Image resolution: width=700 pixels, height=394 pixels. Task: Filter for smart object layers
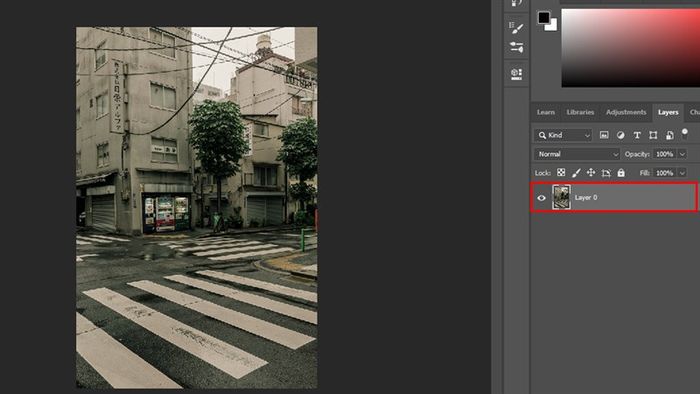[x=670, y=135]
